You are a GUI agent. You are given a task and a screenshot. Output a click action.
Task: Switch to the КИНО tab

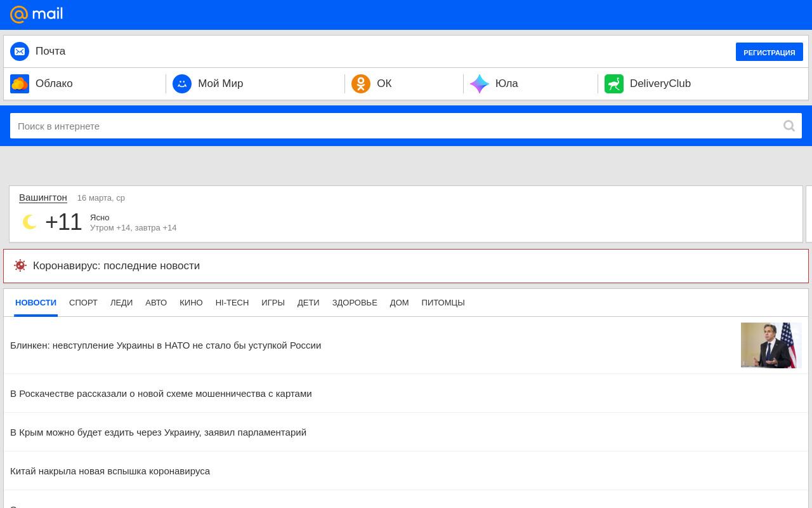(191, 302)
